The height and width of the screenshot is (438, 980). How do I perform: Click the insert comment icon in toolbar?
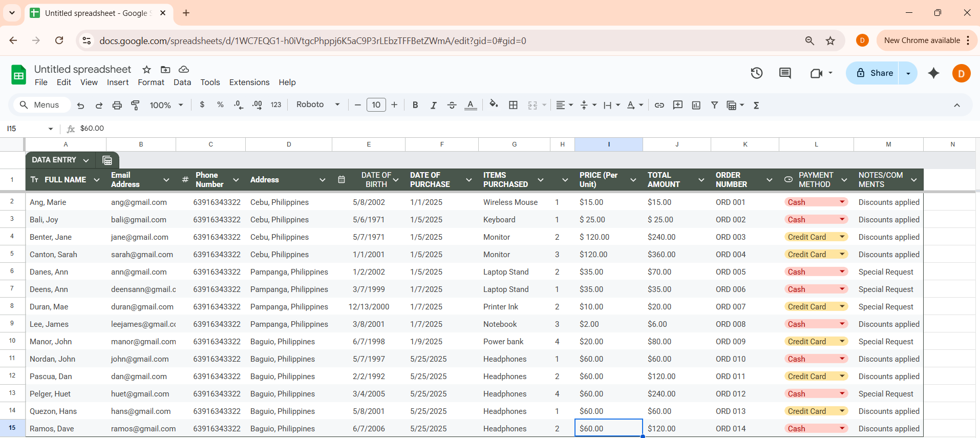677,105
